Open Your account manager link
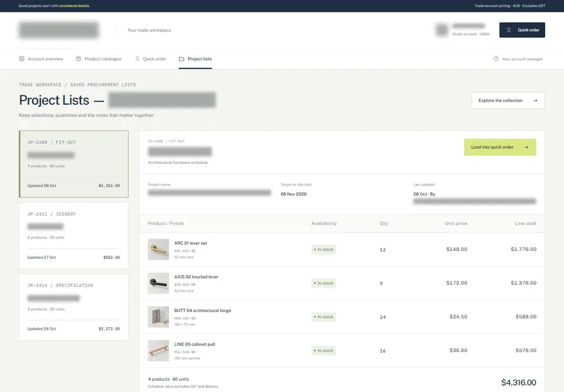Image resolution: width=564 pixels, height=392 pixels. coord(518,59)
